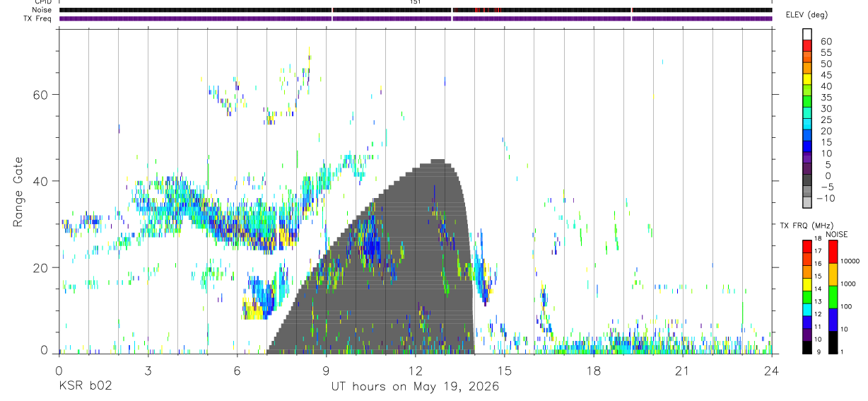Click the '−10' label on the ELEV scale
Viewport: 868px width, 401px height.
826,198
